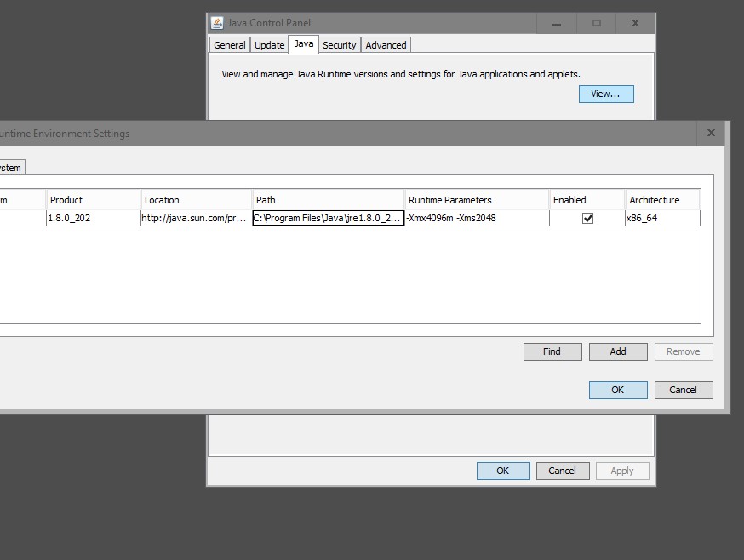Select the http://java.sun.com location cell
744x560 pixels.
[197, 219]
